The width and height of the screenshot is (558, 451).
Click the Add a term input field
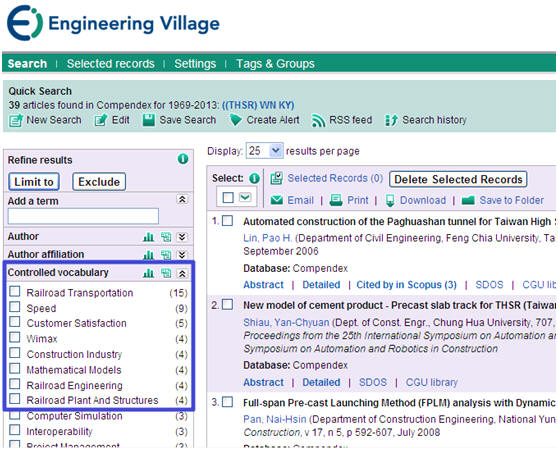coord(83,216)
